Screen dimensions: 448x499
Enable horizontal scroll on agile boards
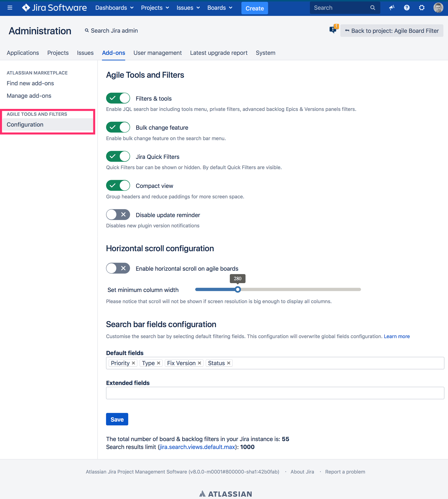118,268
